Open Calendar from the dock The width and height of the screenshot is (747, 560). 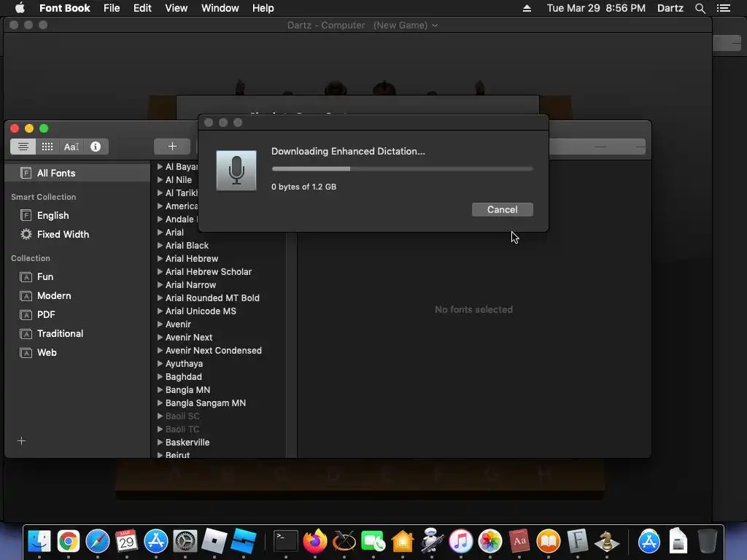point(127,542)
